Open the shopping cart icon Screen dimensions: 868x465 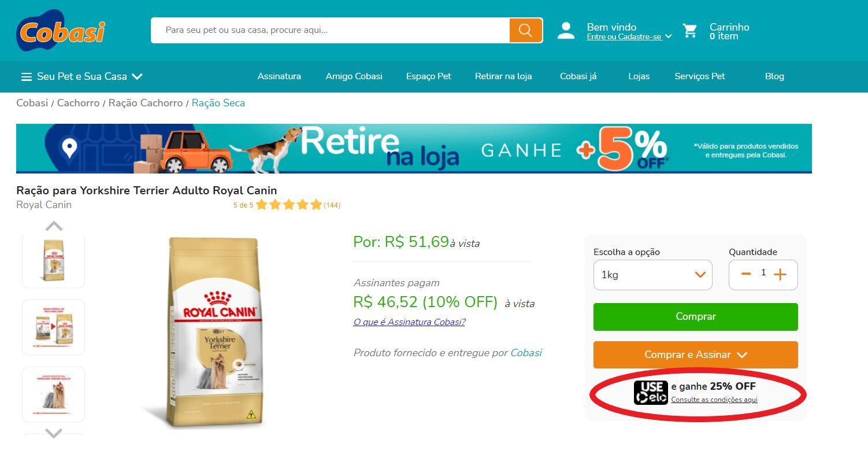pyautogui.click(x=690, y=31)
